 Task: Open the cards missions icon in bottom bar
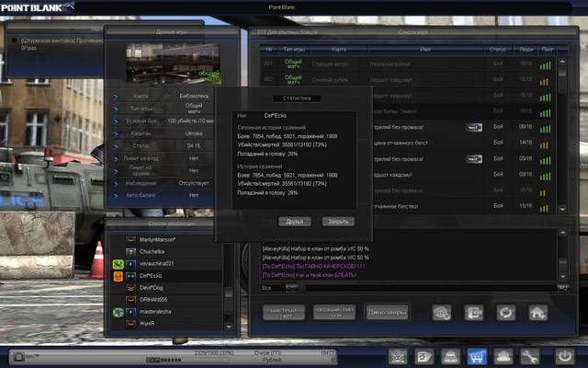[x=424, y=356]
